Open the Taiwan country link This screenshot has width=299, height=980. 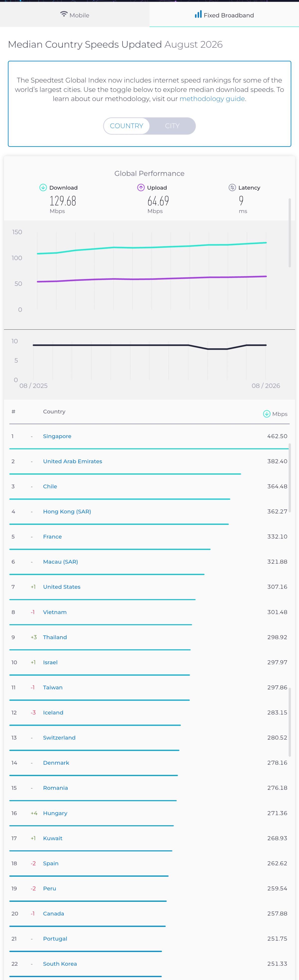[53, 687]
